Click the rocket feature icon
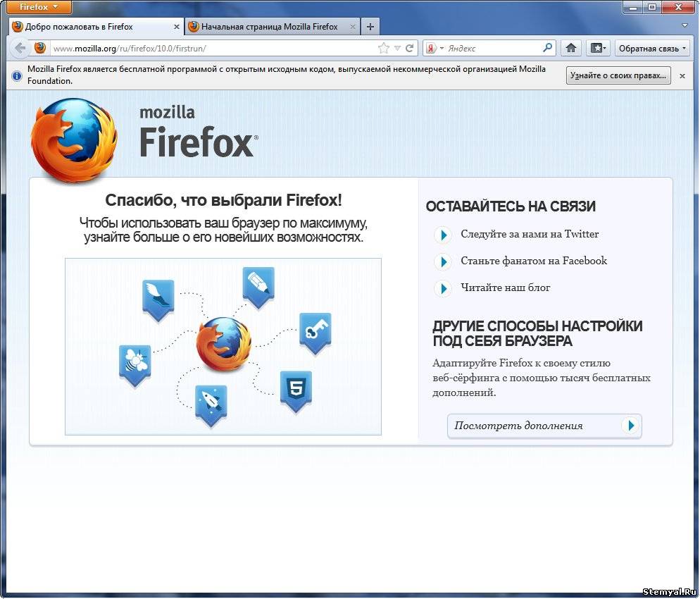 (211, 405)
